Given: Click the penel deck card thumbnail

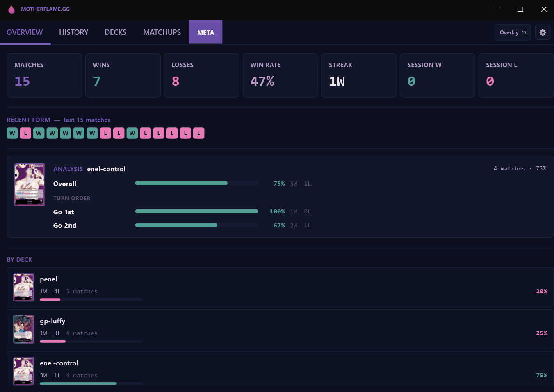Looking at the screenshot, I should tap(23, 287).
